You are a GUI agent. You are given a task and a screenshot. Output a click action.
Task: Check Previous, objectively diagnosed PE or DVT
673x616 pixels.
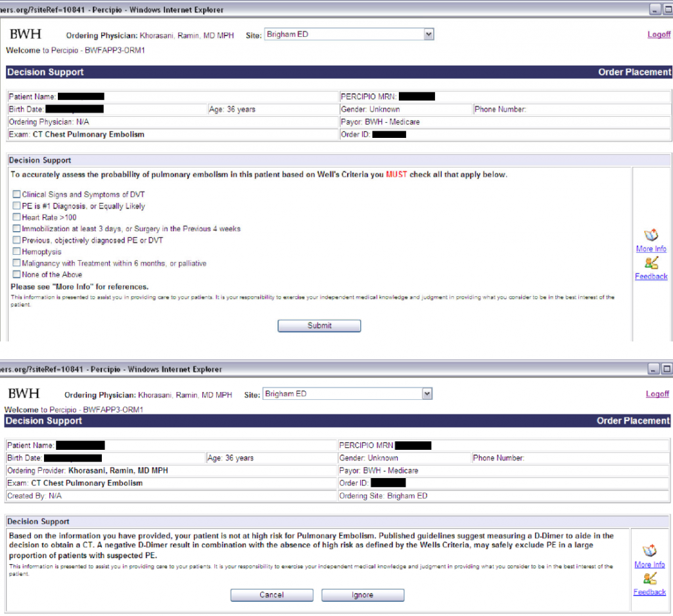(16, 240)
